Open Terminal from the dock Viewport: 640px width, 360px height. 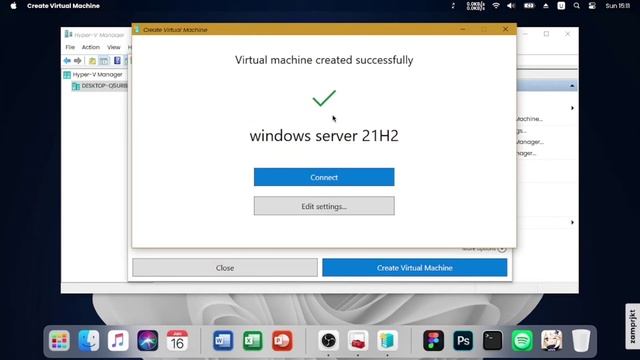pyautogui.click(x=493, y=340)
